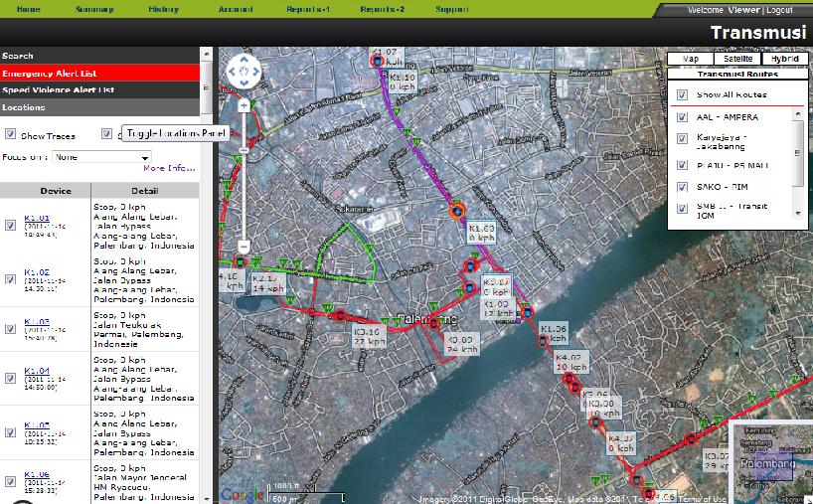Switch to Satellite map view
This screenshot has height=504, width=813.
(x=736, y=59)
